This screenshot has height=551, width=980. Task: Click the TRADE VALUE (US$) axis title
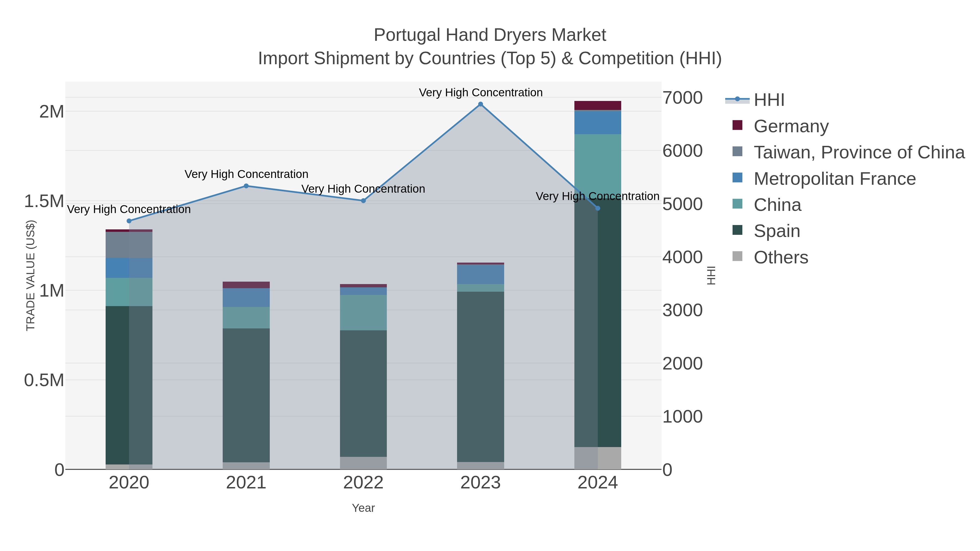tap(30, 275)
